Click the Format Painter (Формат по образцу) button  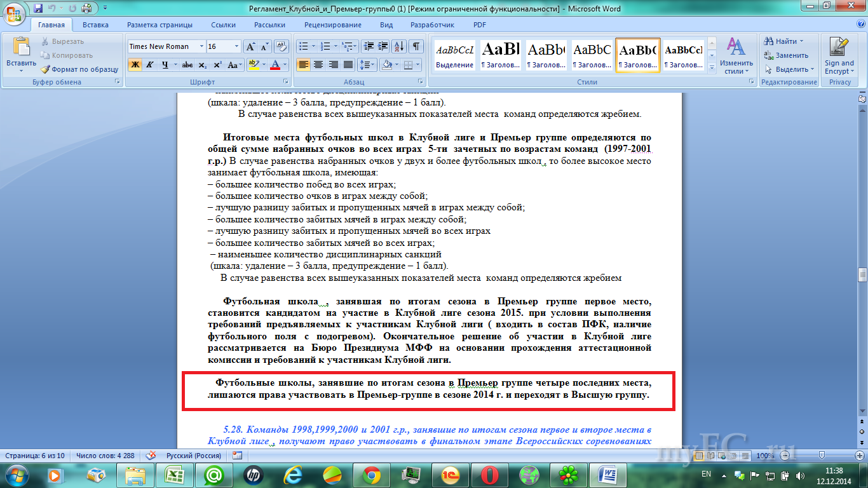(80, 69)
